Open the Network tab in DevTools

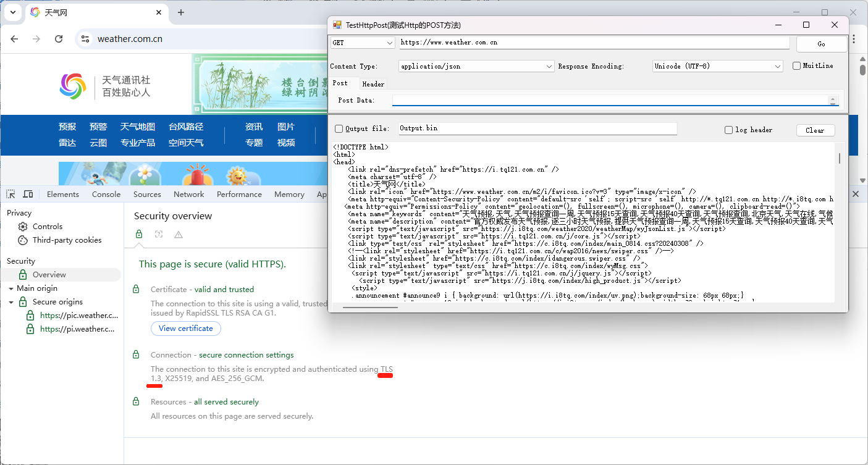click(x=188, y=194)
